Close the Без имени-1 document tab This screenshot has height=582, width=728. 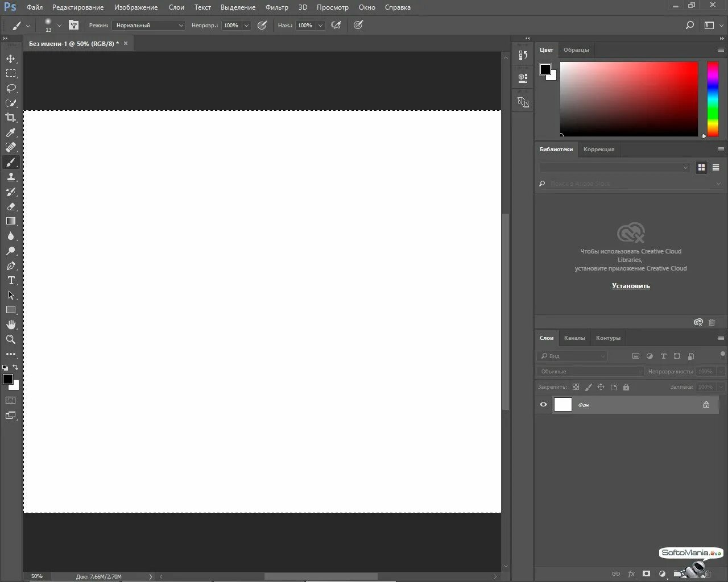[x=126, y=43]
